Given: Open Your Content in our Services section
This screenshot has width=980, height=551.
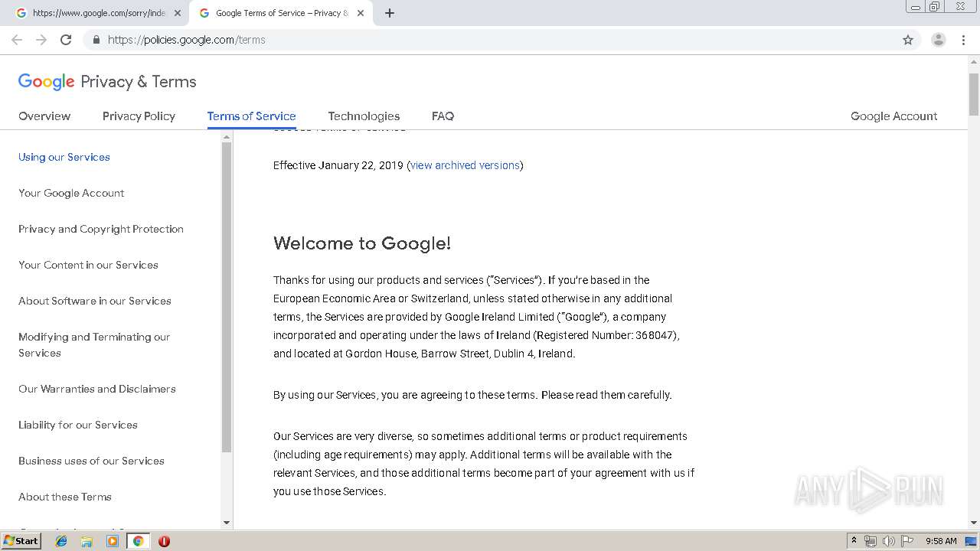Looking at the screenshot, I should click(88, 265).
